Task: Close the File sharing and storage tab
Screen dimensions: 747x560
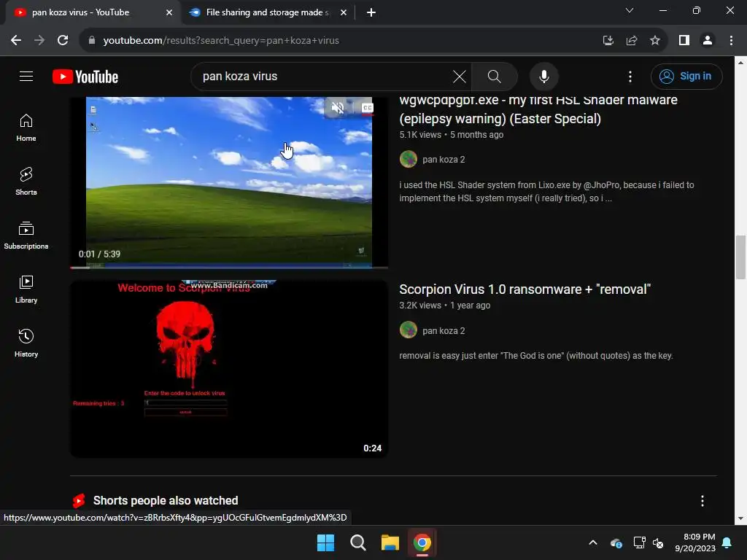Action: 343,12
